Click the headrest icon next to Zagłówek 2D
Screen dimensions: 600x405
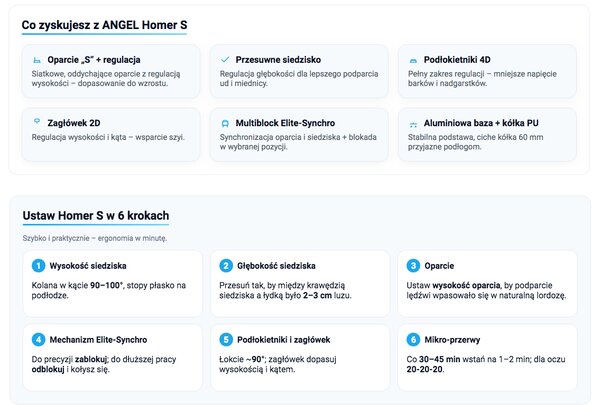[x=37, y=121]
